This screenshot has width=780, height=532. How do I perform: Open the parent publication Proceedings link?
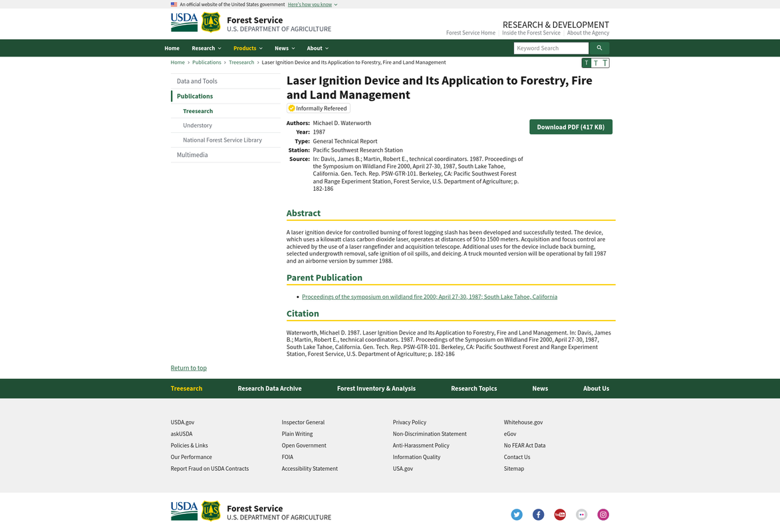(x=430, y=297)
